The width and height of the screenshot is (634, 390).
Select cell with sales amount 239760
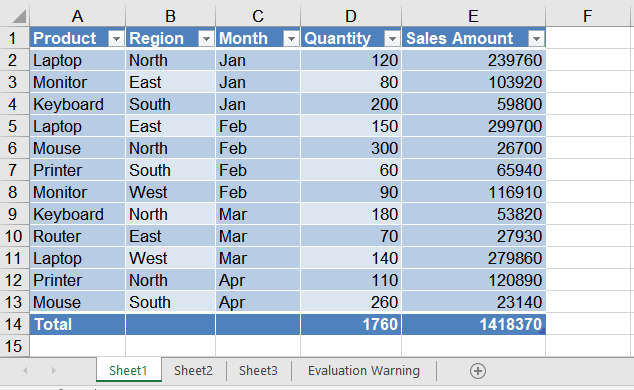click(473, 60)
